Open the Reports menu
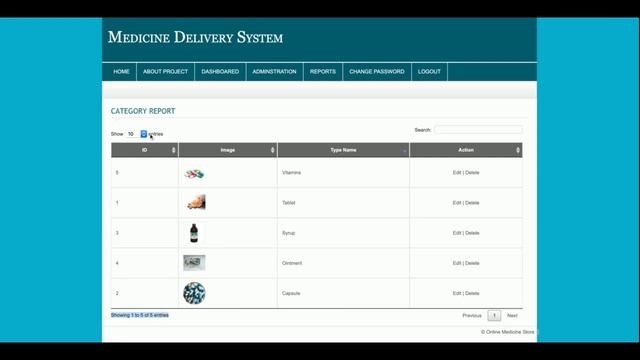The image size is (640, 360). (322, 71)
